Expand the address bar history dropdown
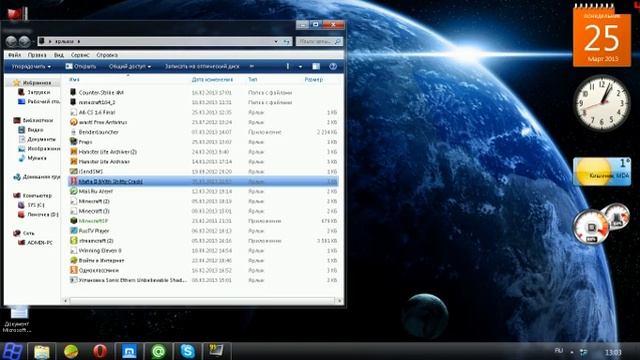640x360 pixels. point(276,41)
